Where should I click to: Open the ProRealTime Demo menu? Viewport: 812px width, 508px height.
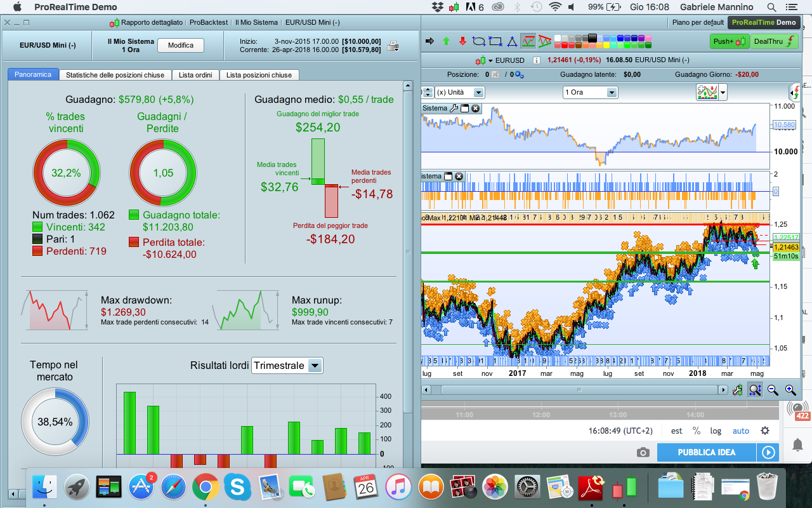75,7
